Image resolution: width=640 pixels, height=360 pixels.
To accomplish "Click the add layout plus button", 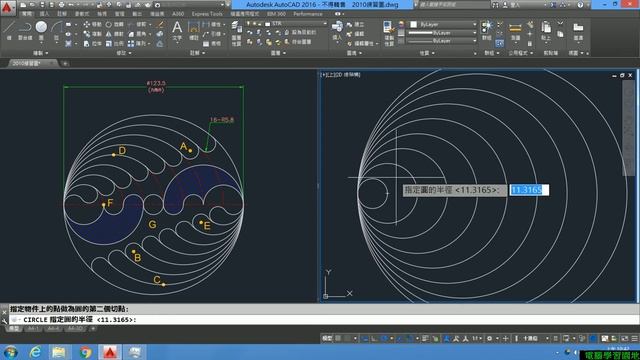I will pos(93,329).
